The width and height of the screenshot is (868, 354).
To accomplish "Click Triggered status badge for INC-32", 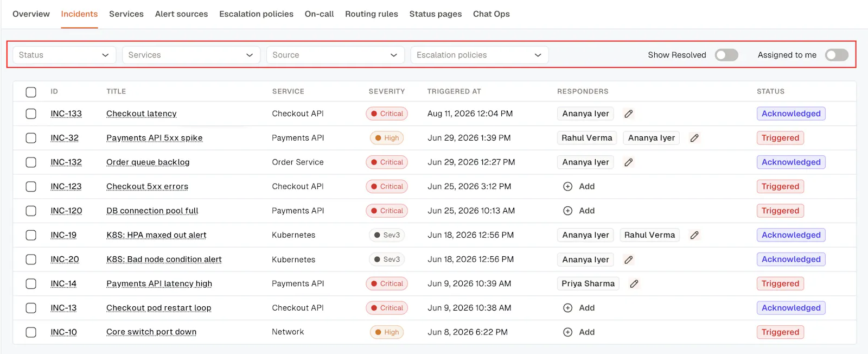I will (780, 138).
